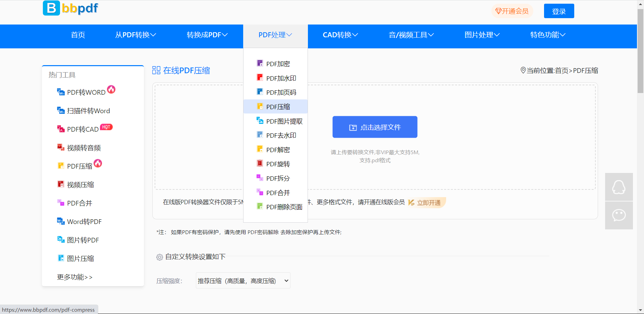
Task: Click the 视频压缩 sidebar icon
Action: coord(61,184)
